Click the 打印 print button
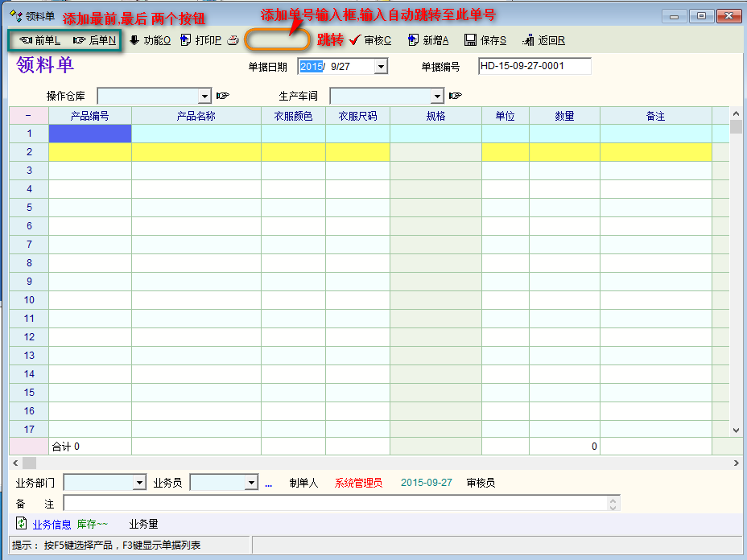The width and height of the screenshot is (747, 560). [x=201, y=40]
